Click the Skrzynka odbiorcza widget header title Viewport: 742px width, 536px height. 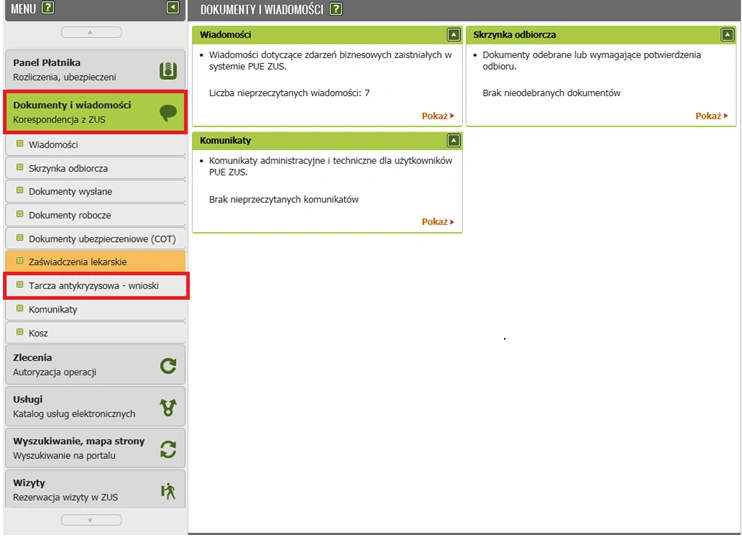[514, 35]
